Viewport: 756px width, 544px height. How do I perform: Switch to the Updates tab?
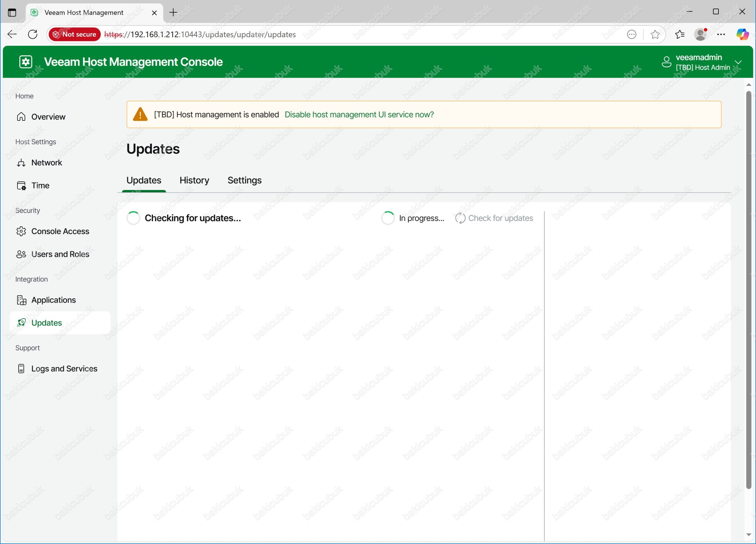pos(144,180)
